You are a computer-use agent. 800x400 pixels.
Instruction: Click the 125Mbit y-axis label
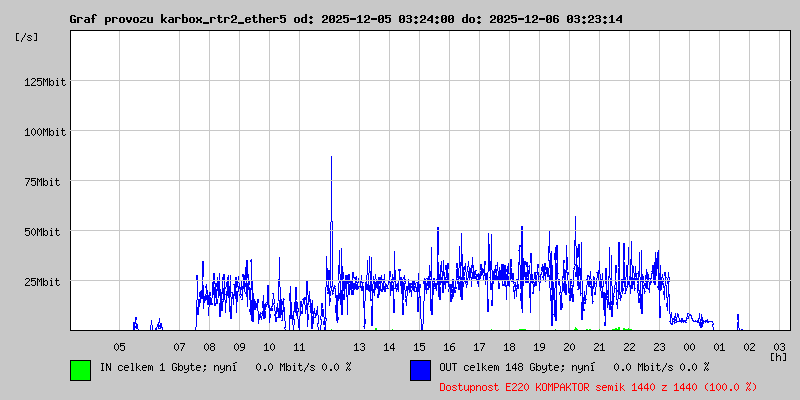[x=44, y=82]
